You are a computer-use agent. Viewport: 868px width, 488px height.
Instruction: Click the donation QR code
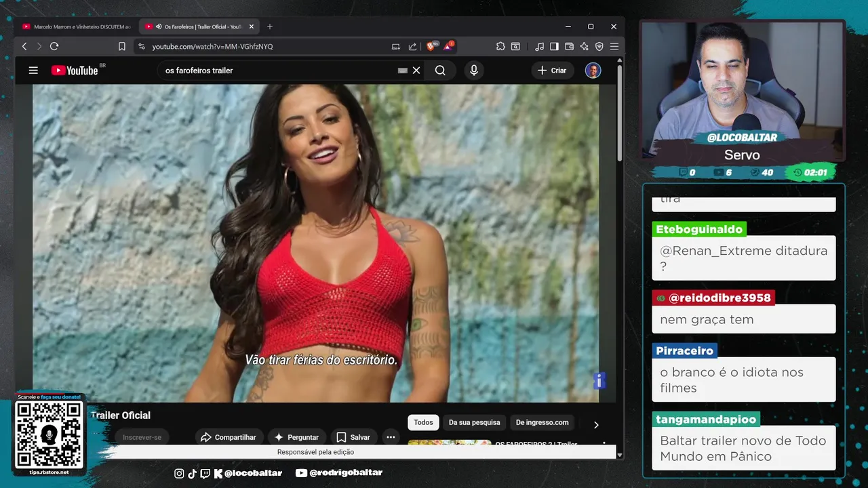tap(50, 434)
